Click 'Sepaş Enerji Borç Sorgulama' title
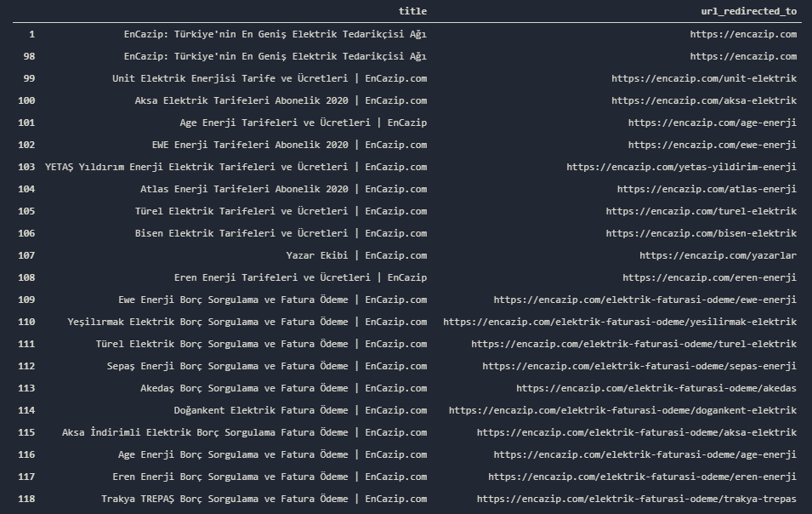The image size is (812, 514). point(267,366)
